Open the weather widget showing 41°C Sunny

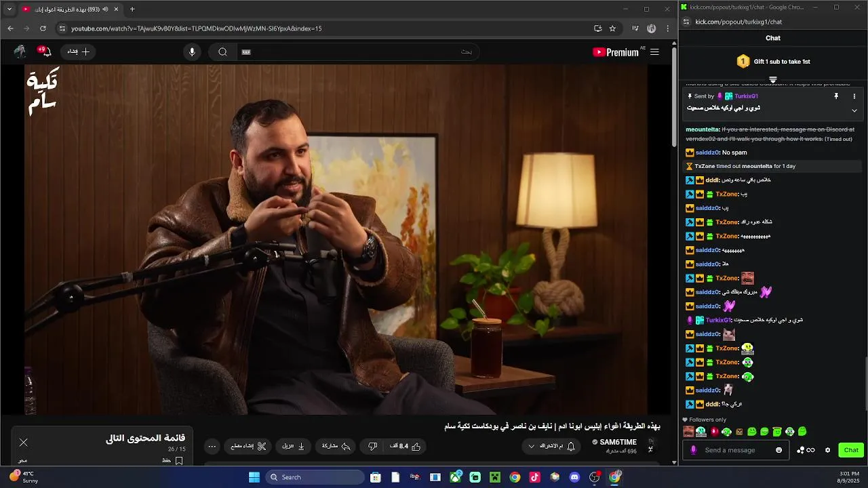pos(24,477)
